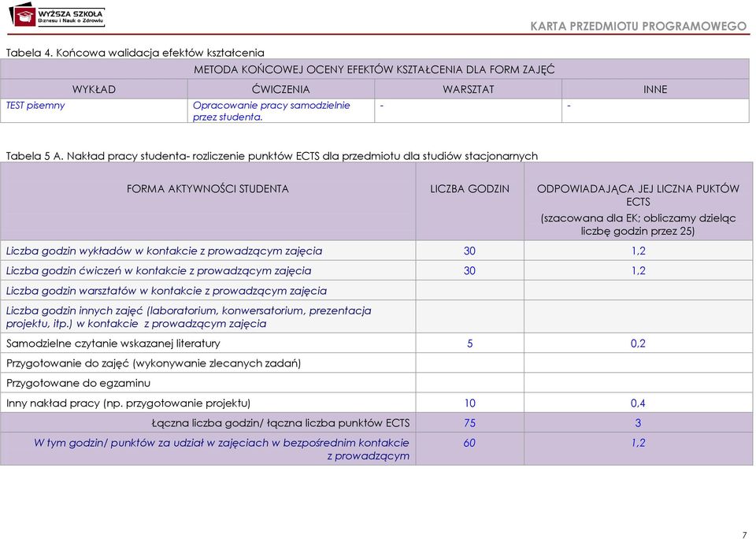This screenshot has height=539, width=756.
Task: Select the 'Liczba godzin warsztatów' row label
Action: (166, 291)
